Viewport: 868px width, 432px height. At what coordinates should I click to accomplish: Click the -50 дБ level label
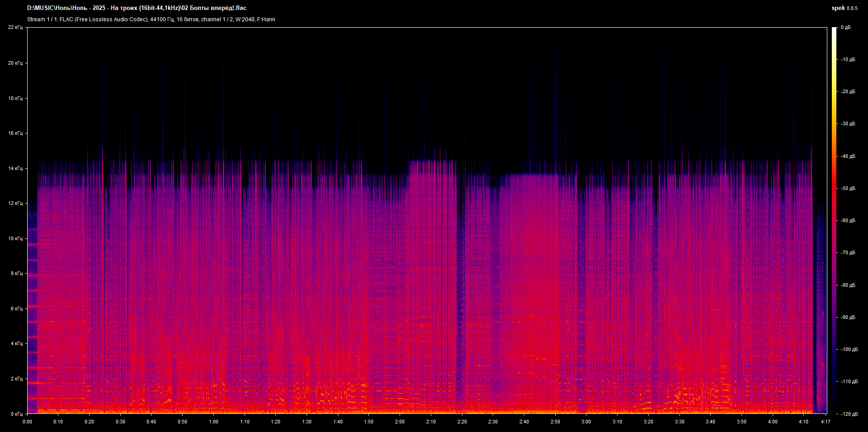coord(848,189)
